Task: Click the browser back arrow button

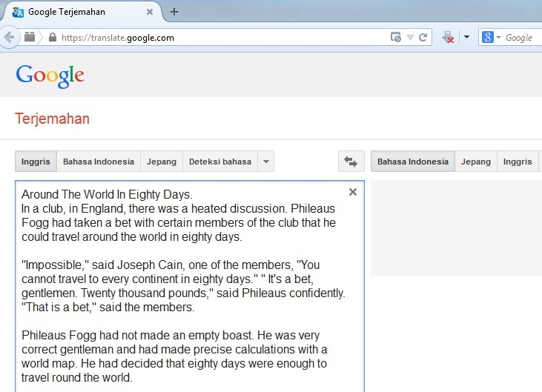Action: [9, 37]
